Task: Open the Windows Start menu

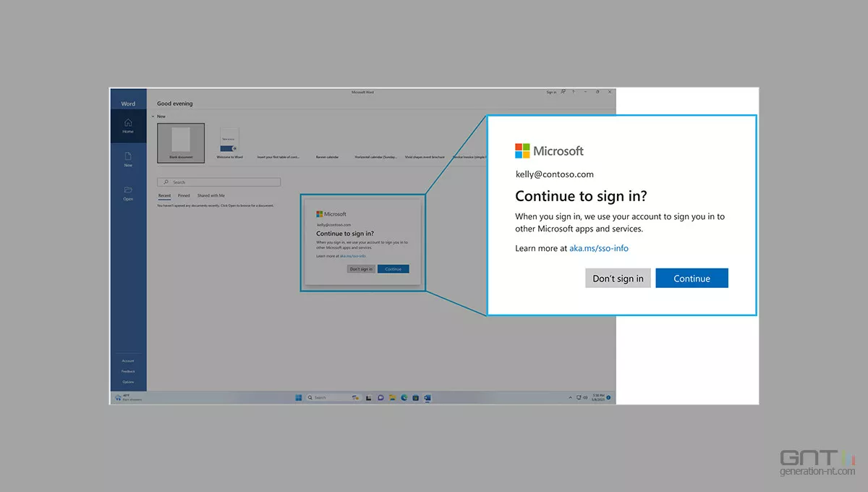Action: click(x=298, y=397)
